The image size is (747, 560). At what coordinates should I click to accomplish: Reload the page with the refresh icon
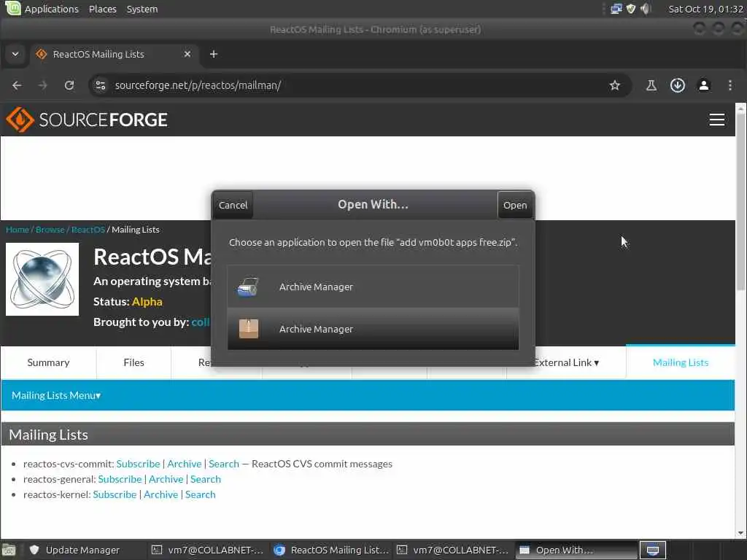(69, 85)
